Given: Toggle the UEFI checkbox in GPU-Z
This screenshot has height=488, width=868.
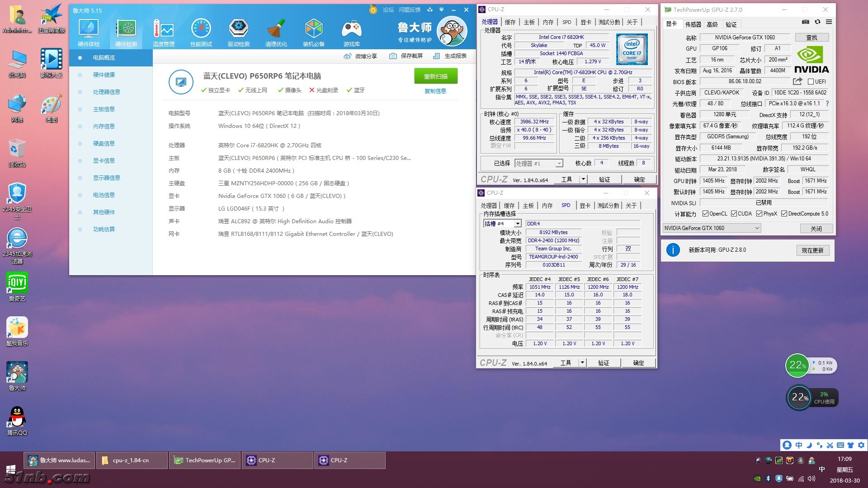Looking at the screenshot, I should tap(811, 82).
